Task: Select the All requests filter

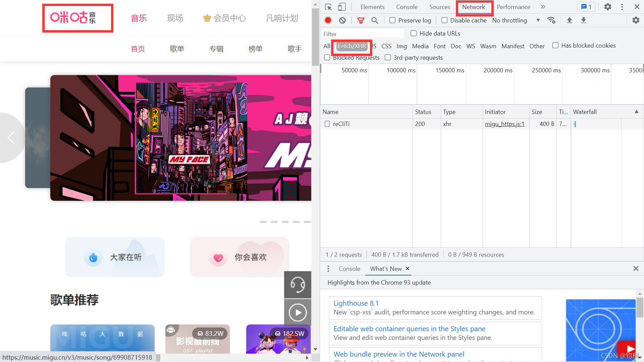Action: (x=327, y=46)
